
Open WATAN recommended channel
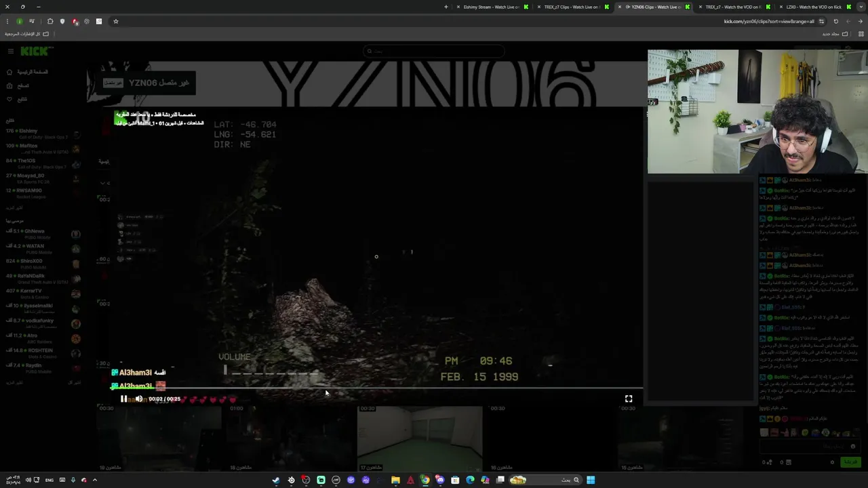(42, 249)
